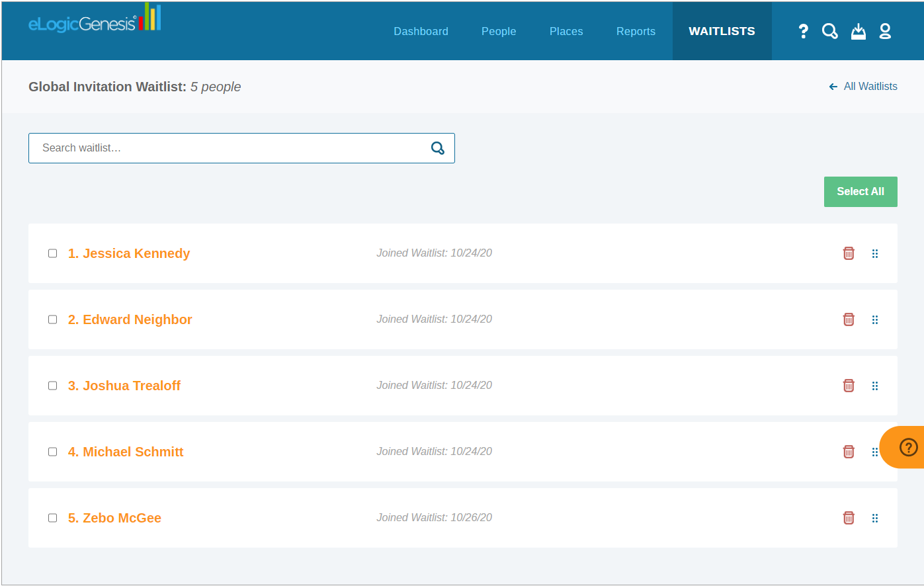Check the box for Joshua Trealoff
Image resolution: width=924 pixels, height=586 pixels.
click(53, 386)
